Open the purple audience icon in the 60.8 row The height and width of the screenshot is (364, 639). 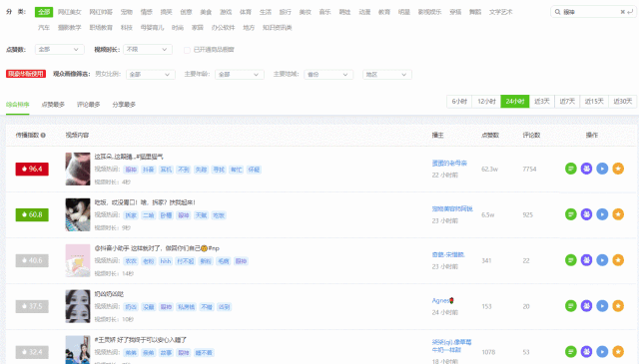point(586,214)
